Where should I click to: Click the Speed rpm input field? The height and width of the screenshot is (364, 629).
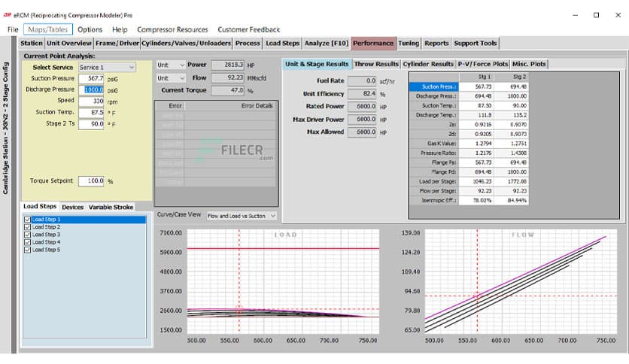coord(91,101)
